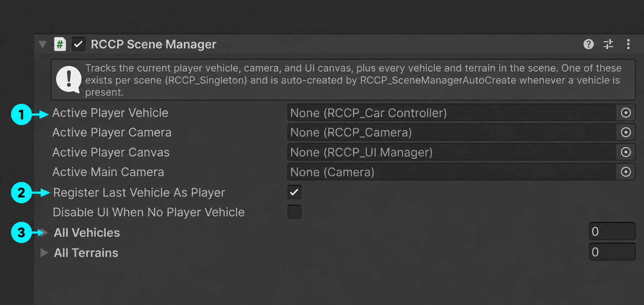Expand the All Vehicles list
This screenshot has height=305, width=644.
[44, 233]
